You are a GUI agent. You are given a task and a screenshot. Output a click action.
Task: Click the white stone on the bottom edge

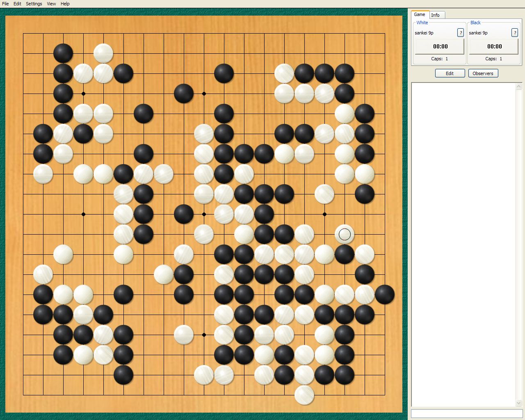click(304, 395)
